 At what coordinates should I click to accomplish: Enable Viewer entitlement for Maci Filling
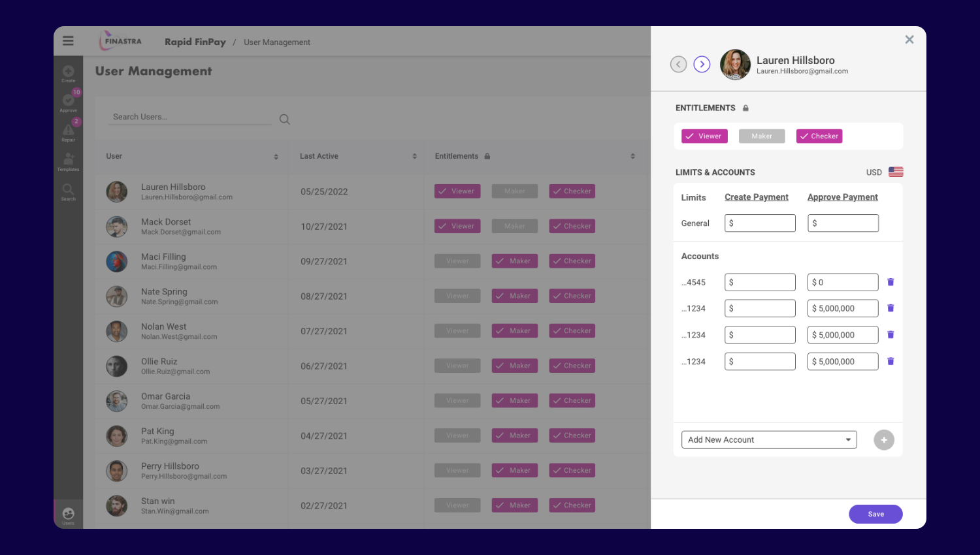(457, 261)
